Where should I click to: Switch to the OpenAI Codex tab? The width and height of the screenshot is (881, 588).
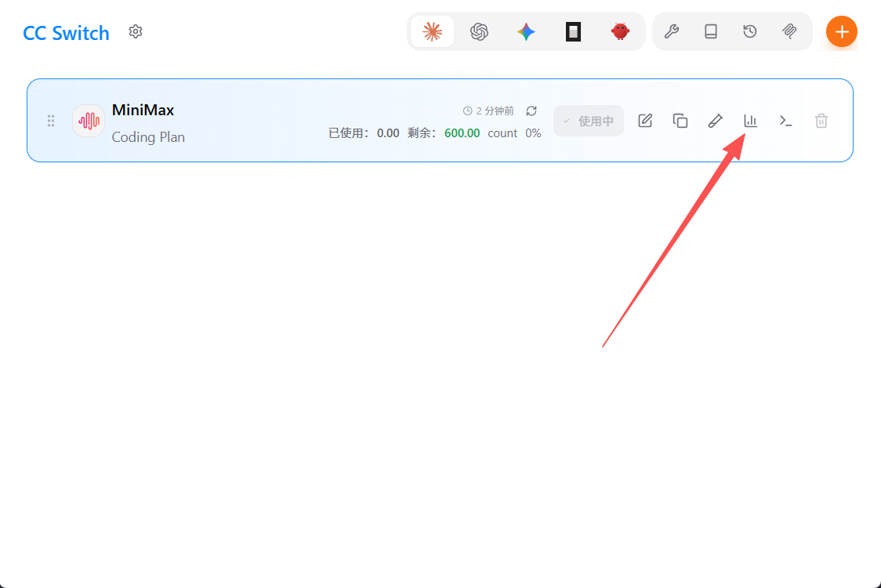[x=479, y=31]
